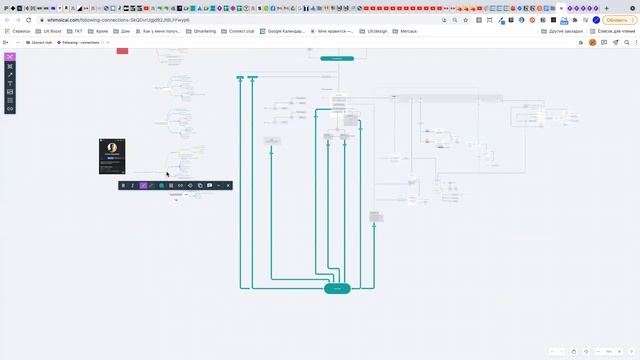The width and height of the screenshot is (640, 360).
Task: Click the purple highlighted style button
Action: 143,186
